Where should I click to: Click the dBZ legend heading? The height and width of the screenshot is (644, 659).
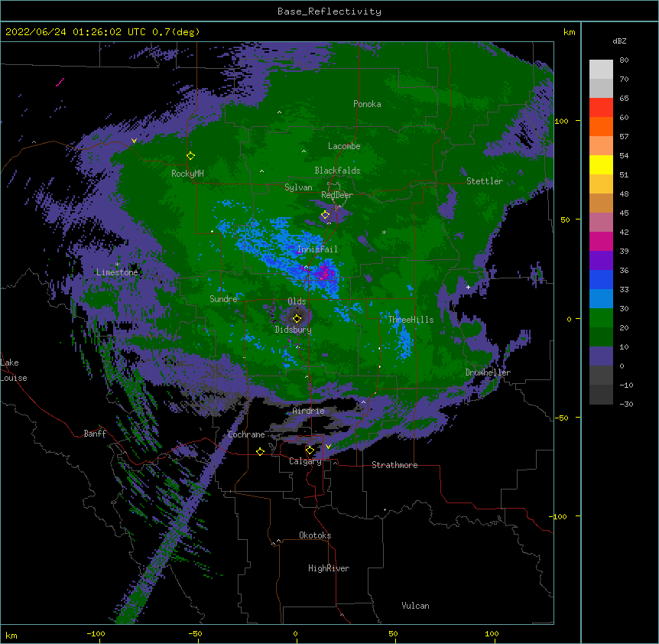tap(619, 41)
